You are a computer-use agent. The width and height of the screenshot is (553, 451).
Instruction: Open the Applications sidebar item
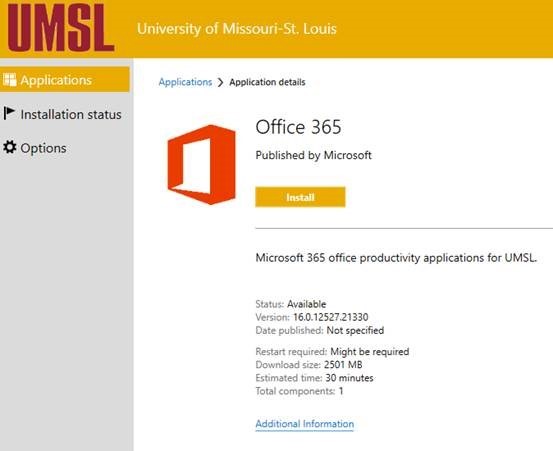[x=65, y=80]
